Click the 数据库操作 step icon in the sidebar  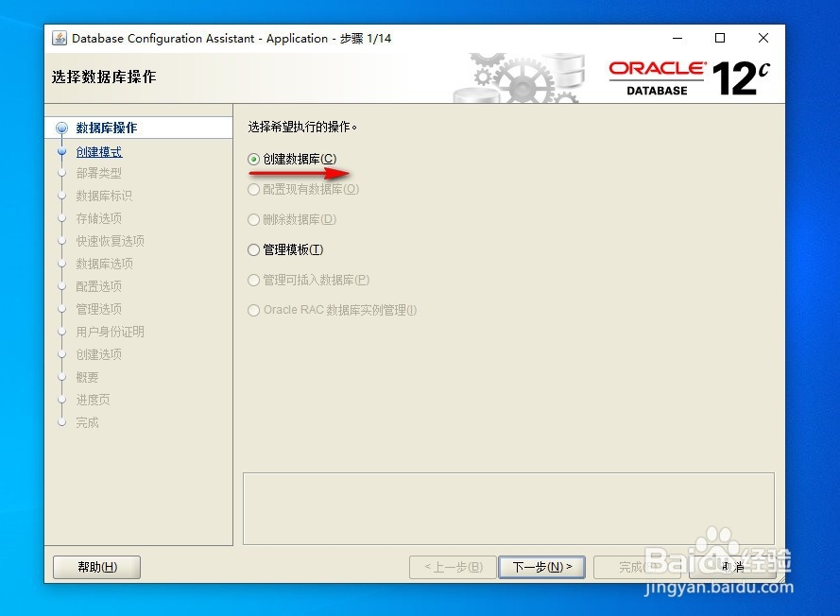(63, 127)
